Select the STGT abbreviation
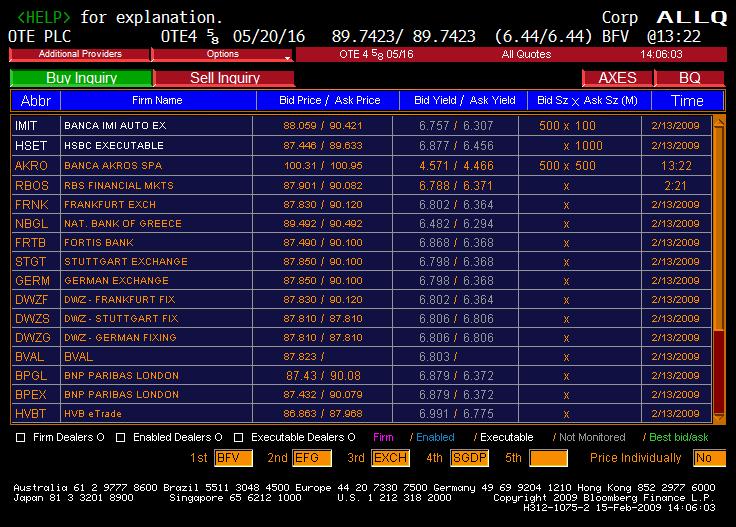Image resolution: width=736 pixels, height=527 pixels. click(31, 261)
